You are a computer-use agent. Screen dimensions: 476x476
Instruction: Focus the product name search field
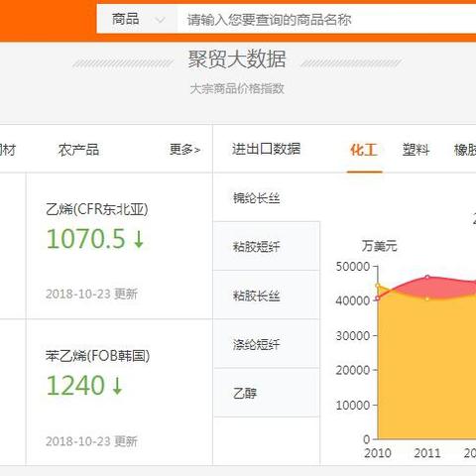coord(326,19)
